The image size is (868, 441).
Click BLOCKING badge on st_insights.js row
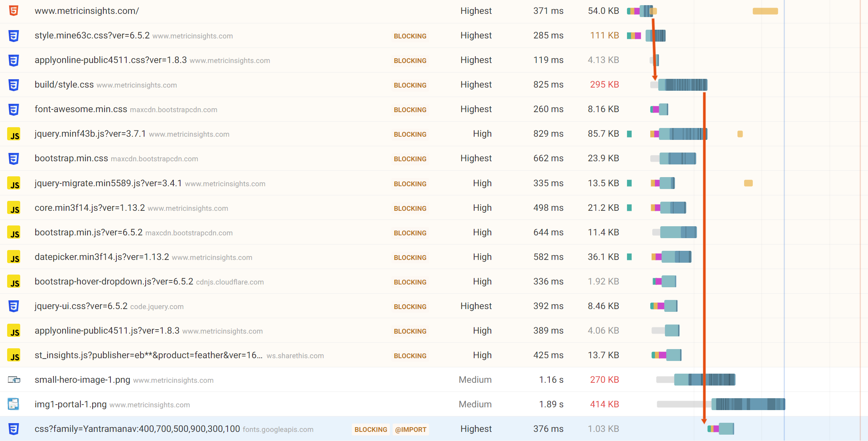(410, 356)
